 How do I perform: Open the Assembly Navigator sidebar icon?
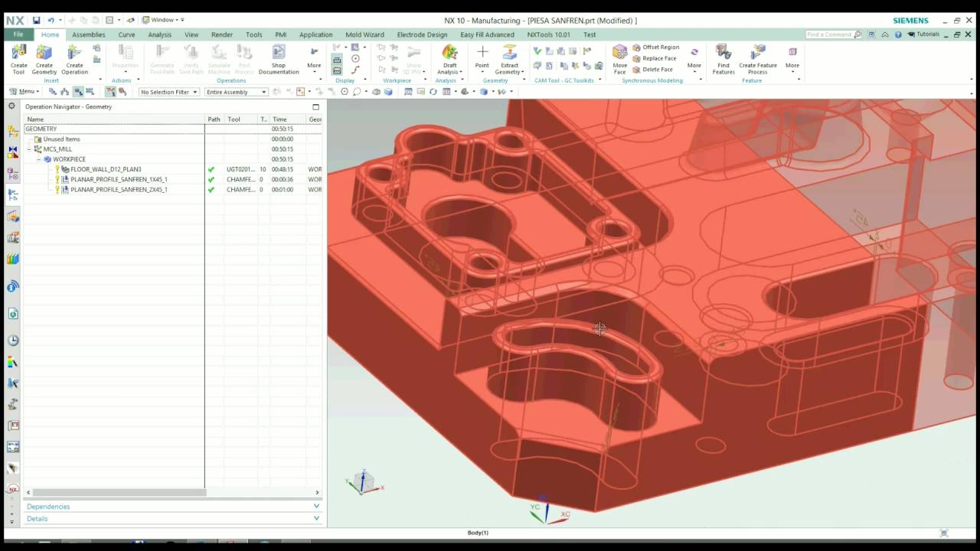click(x=13, y=132)
